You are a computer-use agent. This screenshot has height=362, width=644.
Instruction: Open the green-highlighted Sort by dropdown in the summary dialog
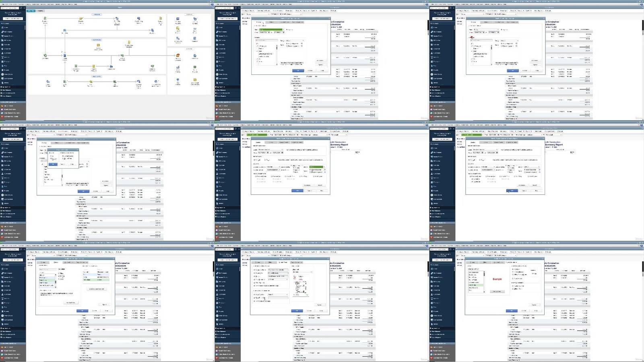click(x=317, y=167)
